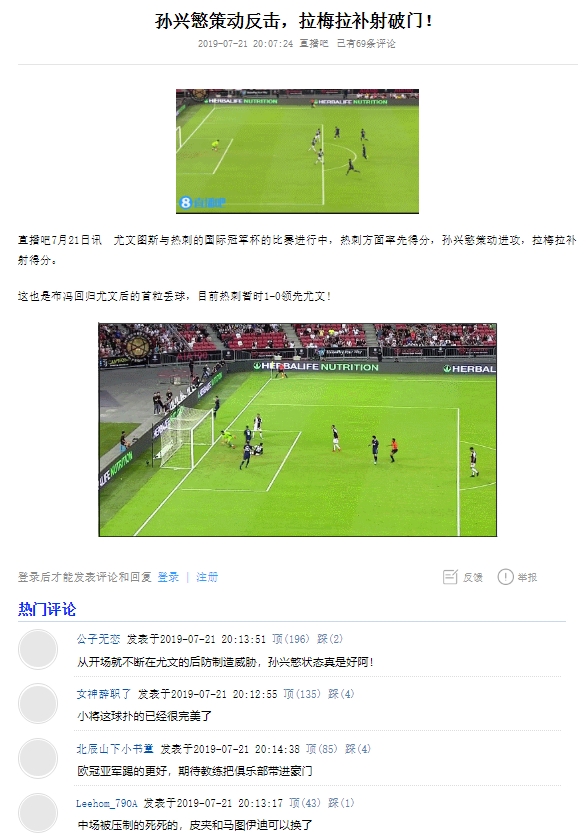Viewport: 586px width, 836px height.
Task: Upvote 顶(43) on Leehom_790A's comment
Action: pyautogui.click(x=305, y=803)
